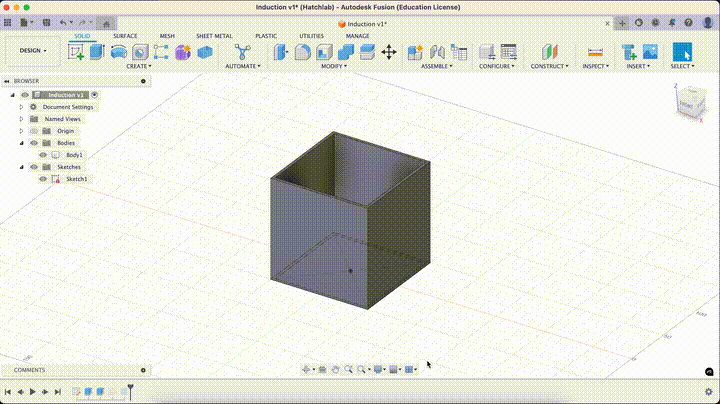Open the ASSEMBLE dropdown menu

(x=437, y=66)
